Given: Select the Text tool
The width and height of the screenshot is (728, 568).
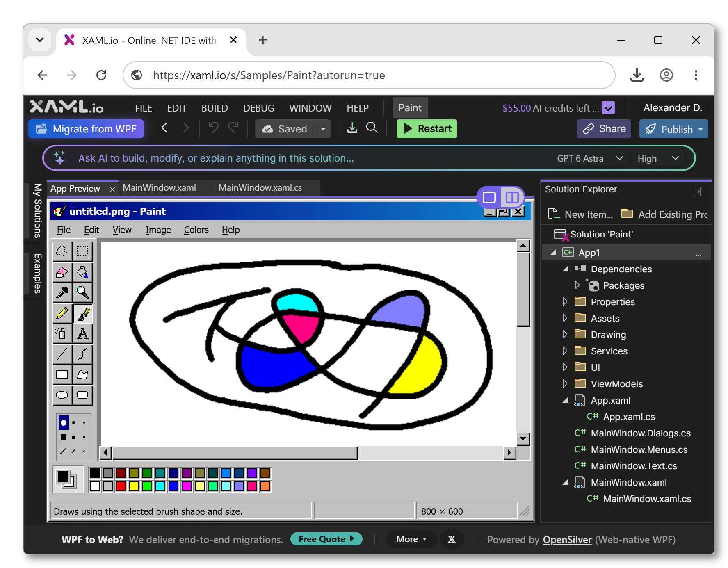Looking at the screenshot, I should [x=82, y=334].
